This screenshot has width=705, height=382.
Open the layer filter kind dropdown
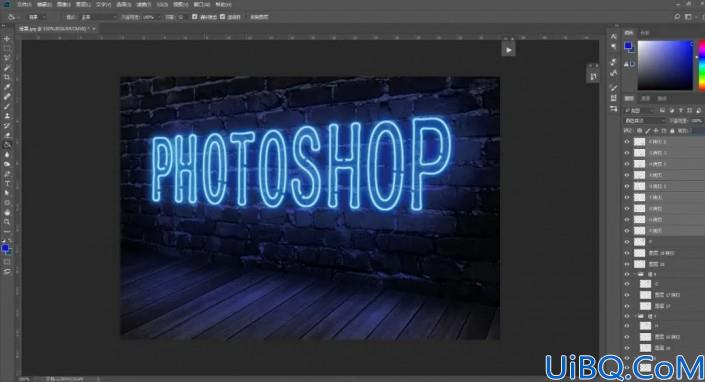(640, 110)
